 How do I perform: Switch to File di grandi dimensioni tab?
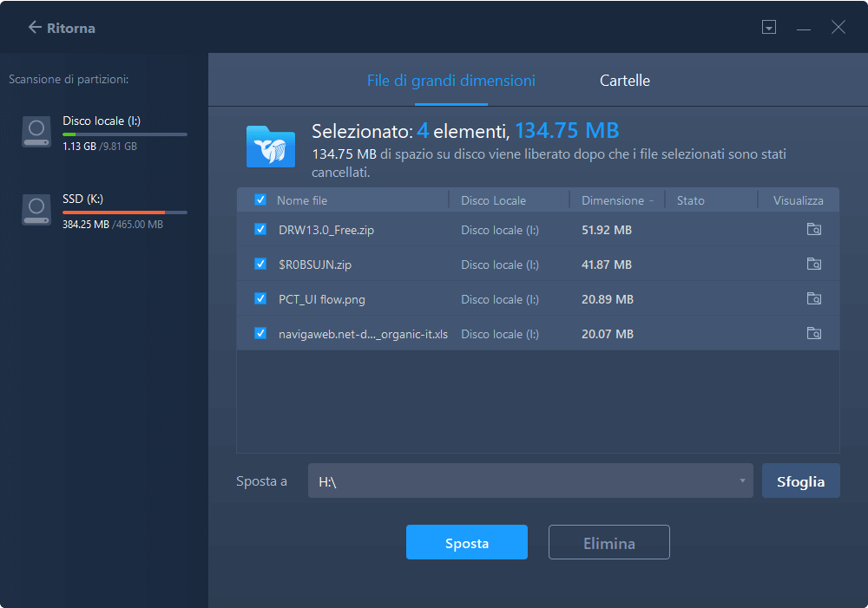pos(451,81)
